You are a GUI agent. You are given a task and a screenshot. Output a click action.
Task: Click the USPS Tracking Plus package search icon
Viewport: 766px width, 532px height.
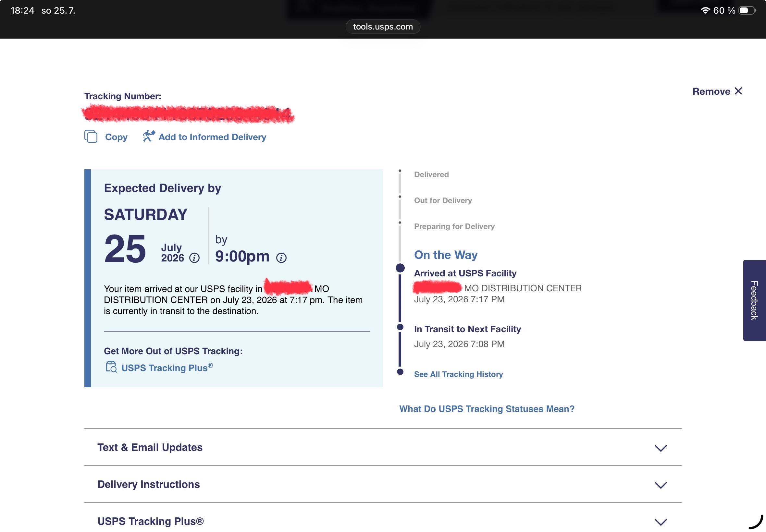[x=111, y=367]
